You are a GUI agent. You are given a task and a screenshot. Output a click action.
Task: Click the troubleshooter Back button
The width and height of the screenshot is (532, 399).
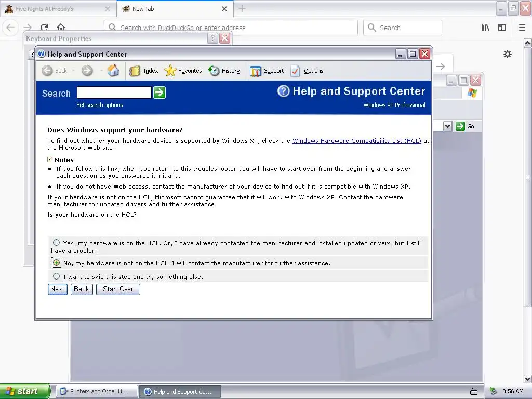[82, 289]
